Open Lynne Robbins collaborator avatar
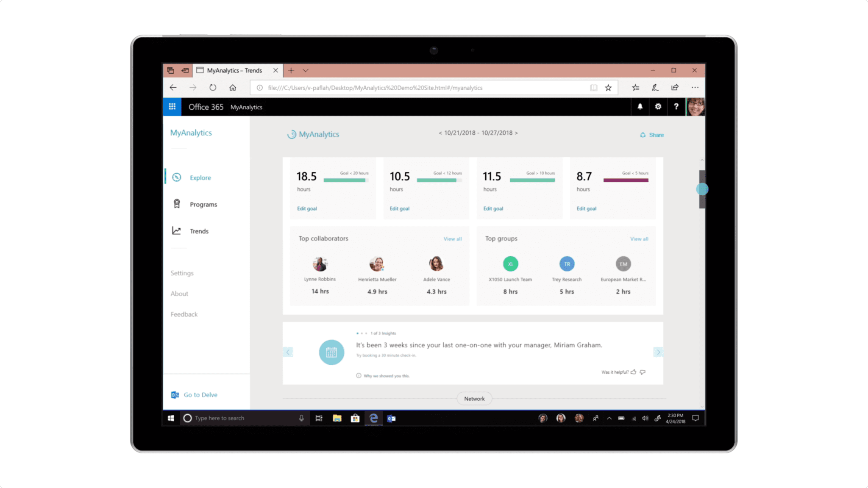The width and height of the screenshot is (868, 488). coord(320,264)
